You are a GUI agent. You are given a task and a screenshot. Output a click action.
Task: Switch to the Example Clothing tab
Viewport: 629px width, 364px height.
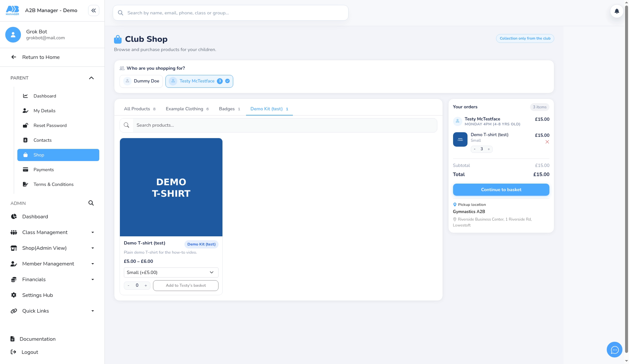187,109
